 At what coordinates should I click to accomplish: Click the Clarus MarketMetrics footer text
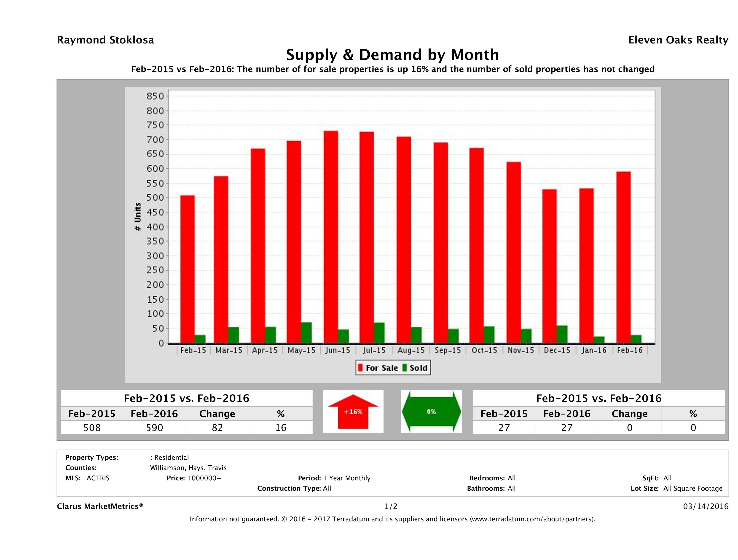(x=100, y=506)
